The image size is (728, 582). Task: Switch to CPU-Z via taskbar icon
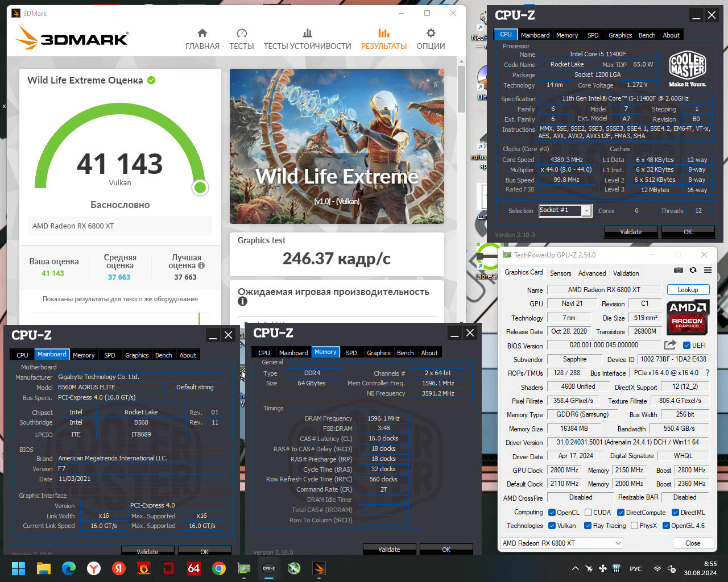click(269, 568)
